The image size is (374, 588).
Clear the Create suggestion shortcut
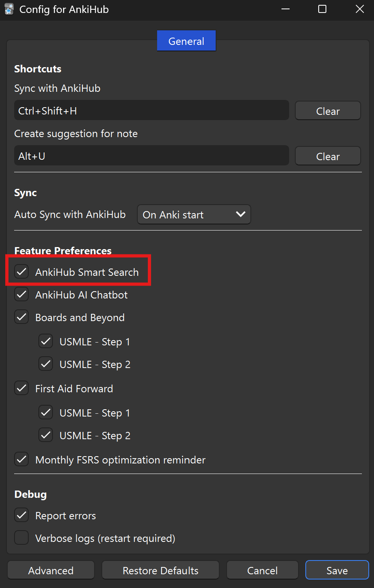point(328,156)
